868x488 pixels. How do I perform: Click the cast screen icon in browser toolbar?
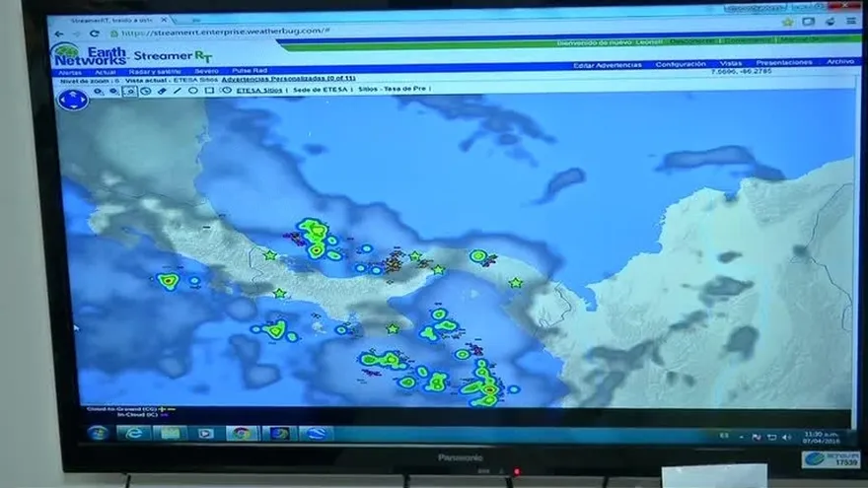pyautogui.click(x=809, y=22)
